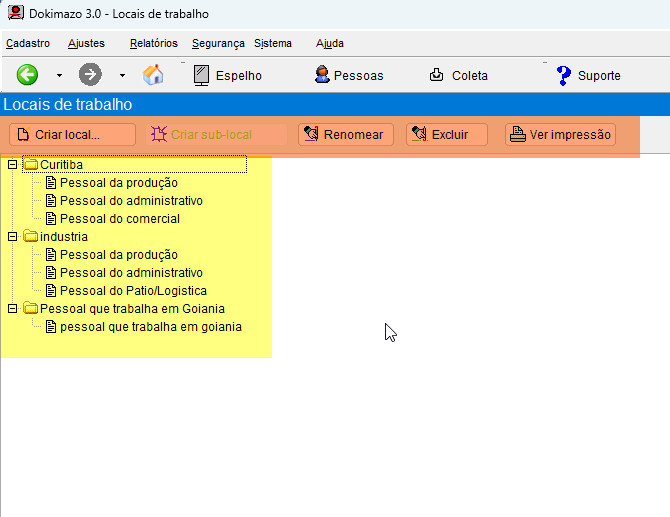Collapse Pessoal que trabalha em Goiania folder
Viewport: 670px width, 517px height.
pyautogui.click(x=12, y=309)
